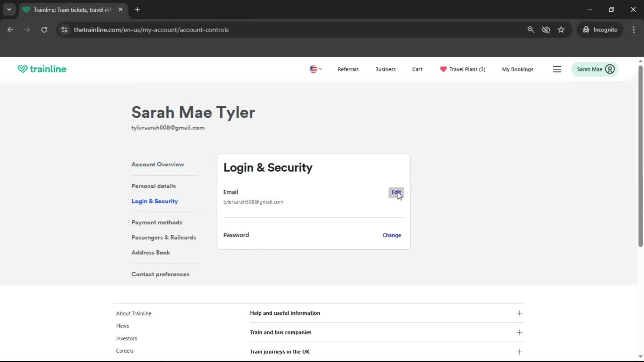Image resolution: width=644 pixels, height=362 pixels.
Task: Expand Train and bus companies section
Action: (519, 333)
